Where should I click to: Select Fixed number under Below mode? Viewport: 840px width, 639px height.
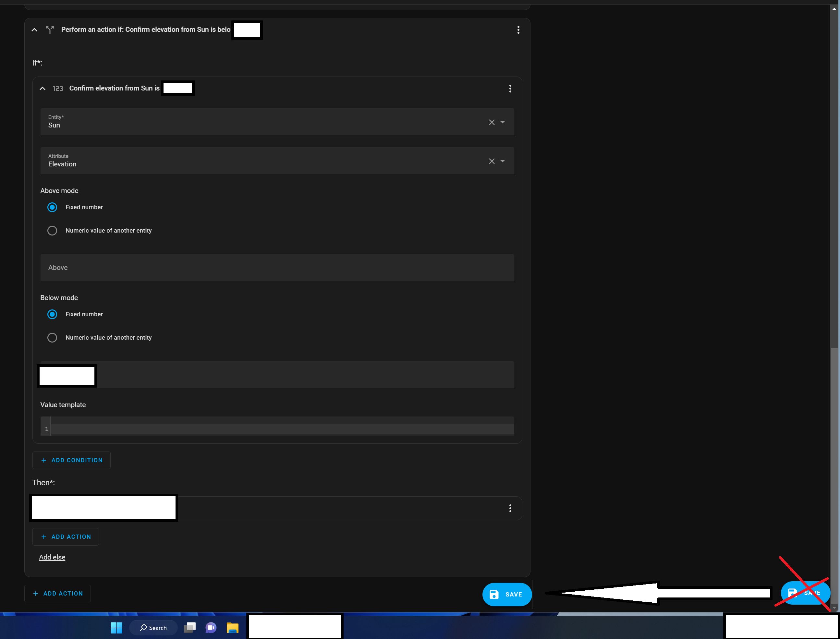pos(52,314)
